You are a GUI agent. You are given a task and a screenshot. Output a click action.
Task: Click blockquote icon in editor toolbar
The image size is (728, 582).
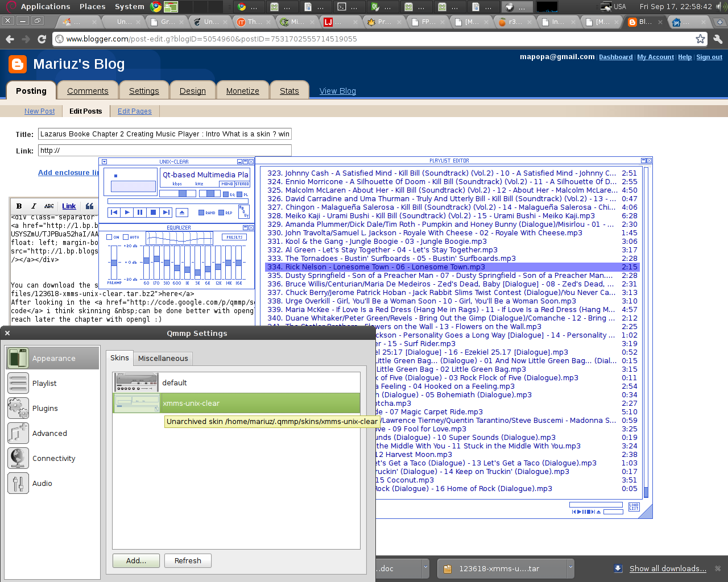89,206
